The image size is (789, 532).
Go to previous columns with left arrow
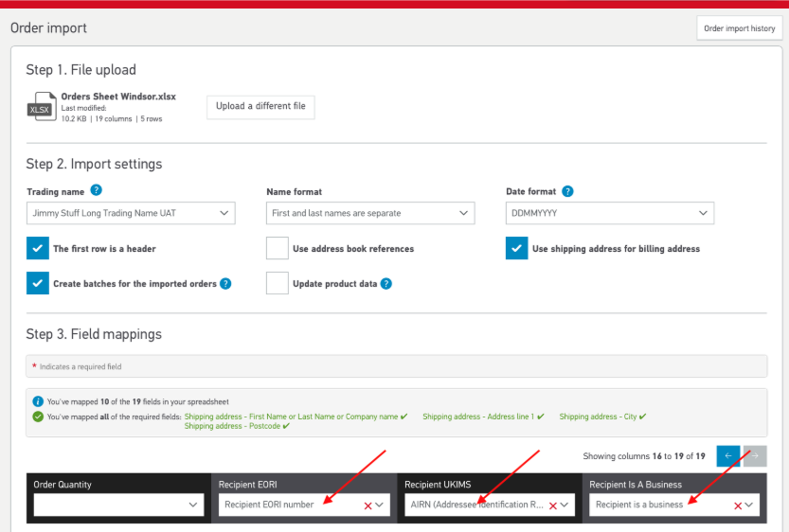(x=728, y=456)
